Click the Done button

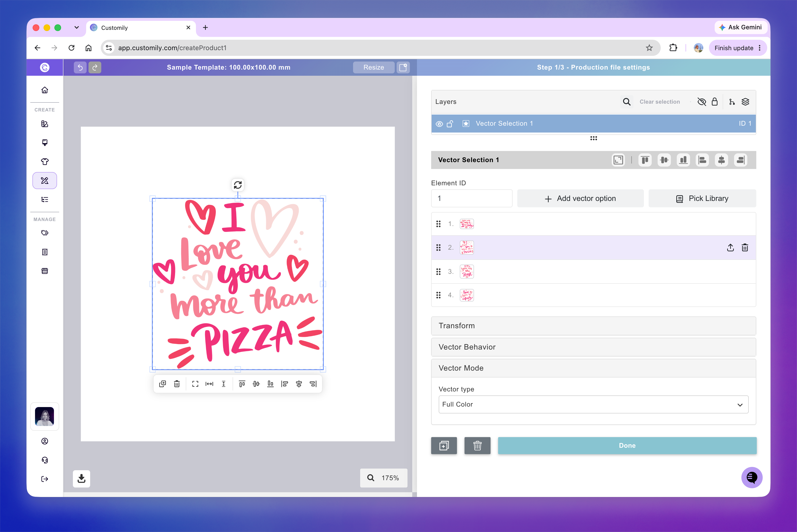(627, 445)
